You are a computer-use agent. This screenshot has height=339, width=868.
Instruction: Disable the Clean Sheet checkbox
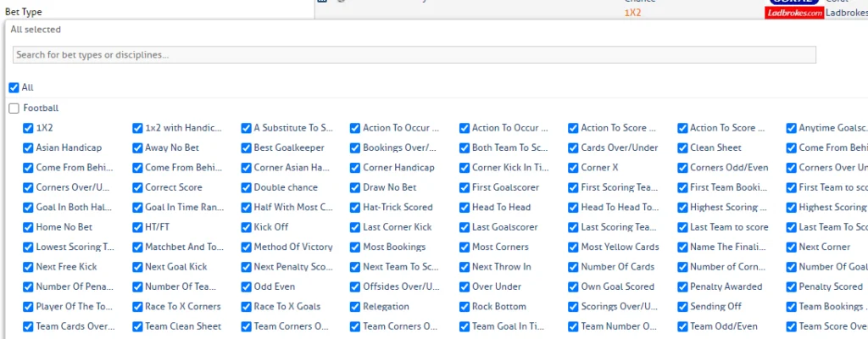pyautogui.click(x=683, y=147)
